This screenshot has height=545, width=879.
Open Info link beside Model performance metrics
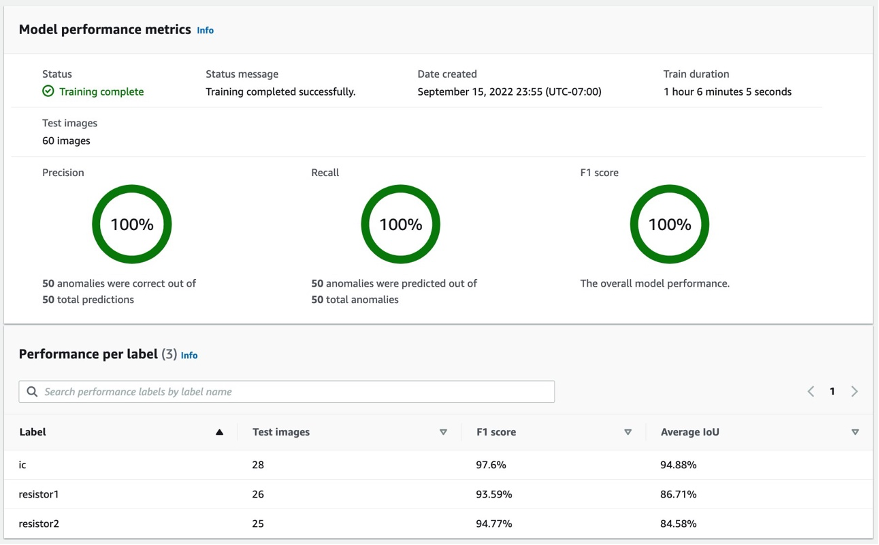[x=205, y=30]
